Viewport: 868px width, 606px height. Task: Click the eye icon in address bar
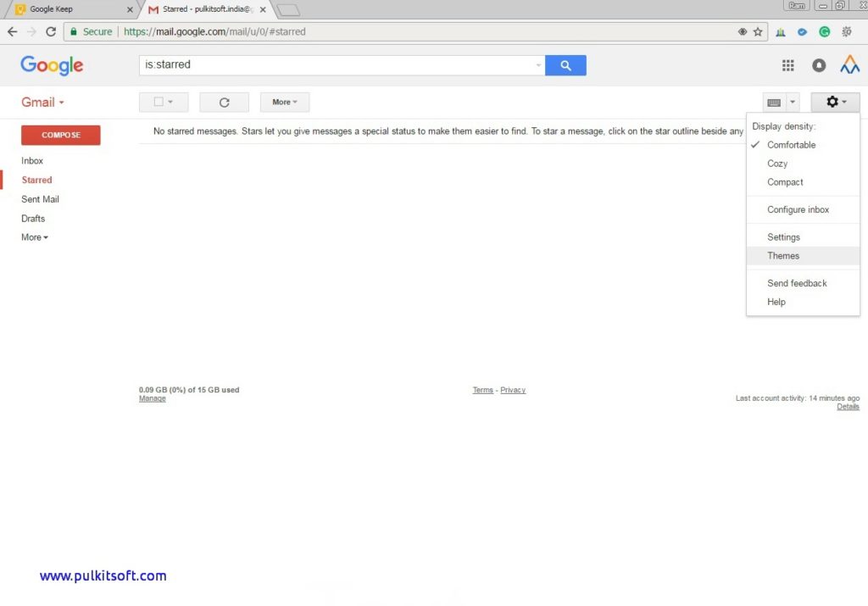click(x=743, y=31)
